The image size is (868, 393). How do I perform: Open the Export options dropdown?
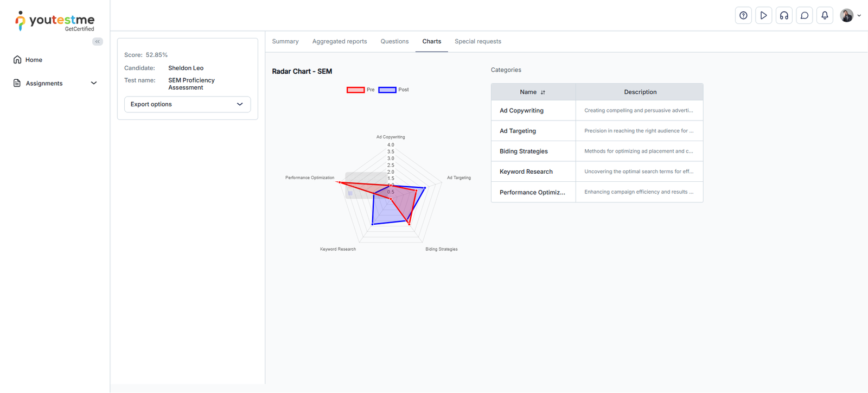(x=187, y=104)
